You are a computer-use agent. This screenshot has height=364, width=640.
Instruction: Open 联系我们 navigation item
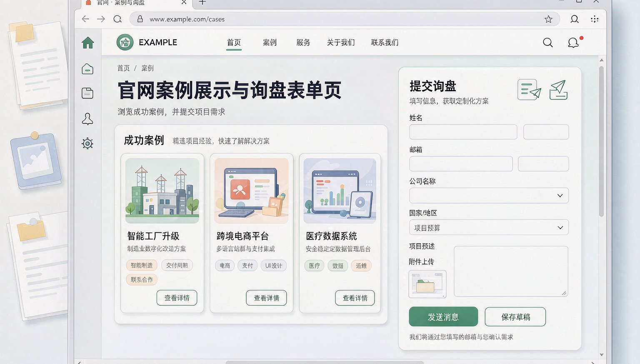(385, 42)
